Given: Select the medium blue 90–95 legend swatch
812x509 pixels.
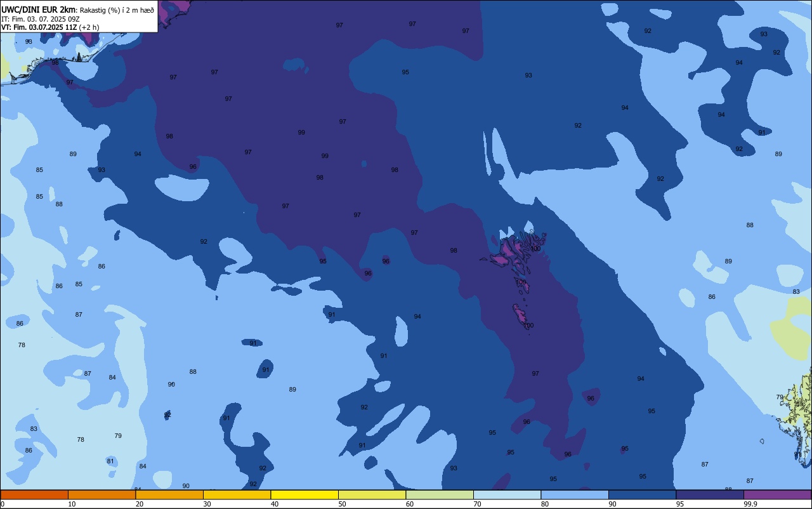Looking at the screenshot, I should tap(642, 494).
